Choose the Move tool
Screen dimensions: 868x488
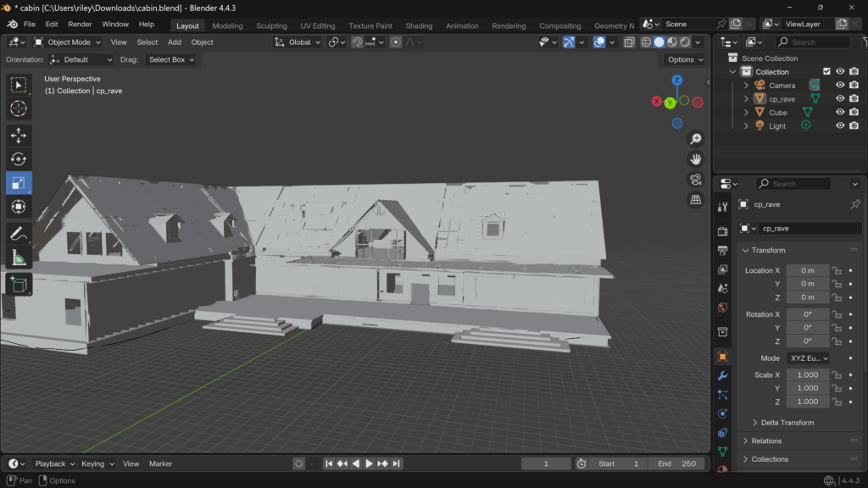point(19,135)
